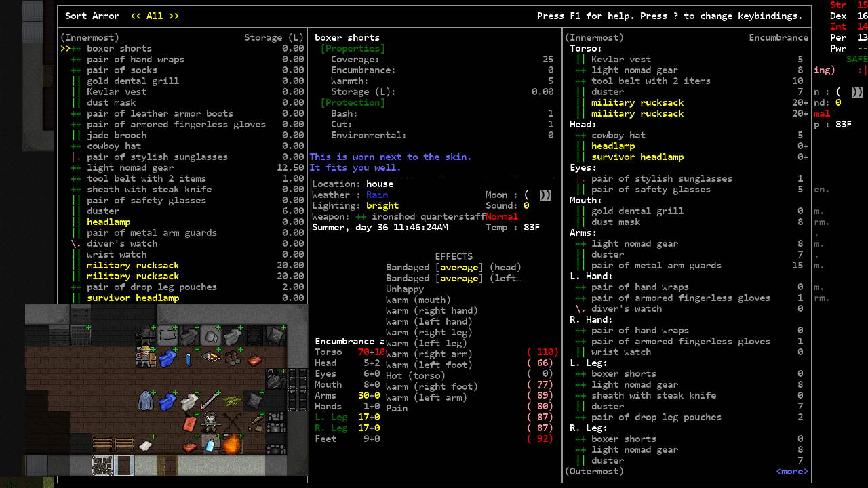Click the blue jacket lying on the floor
Screen dimensions: 868x488
tap(146, 401)
